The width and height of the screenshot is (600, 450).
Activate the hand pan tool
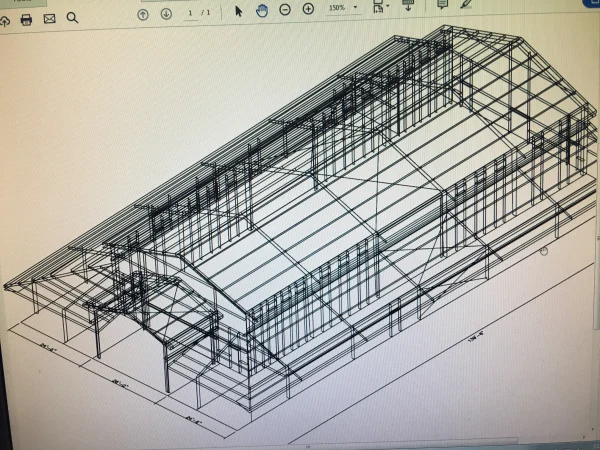(262, 10)
